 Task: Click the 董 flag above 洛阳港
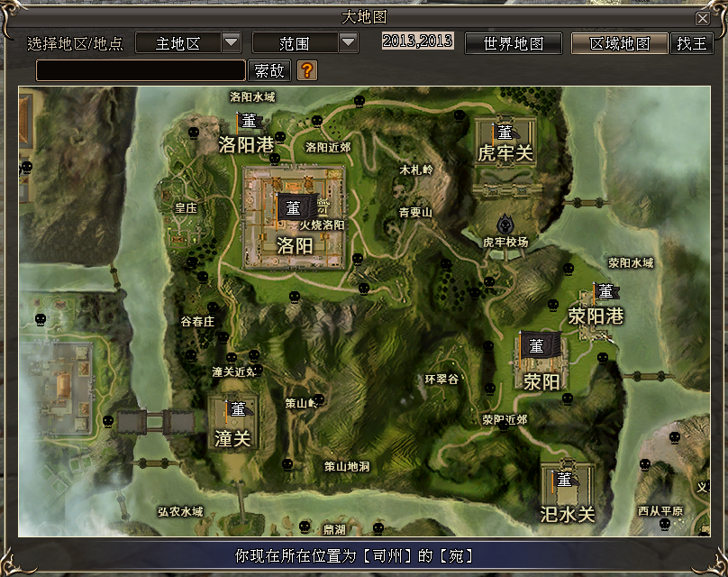[x=250, y=121]
